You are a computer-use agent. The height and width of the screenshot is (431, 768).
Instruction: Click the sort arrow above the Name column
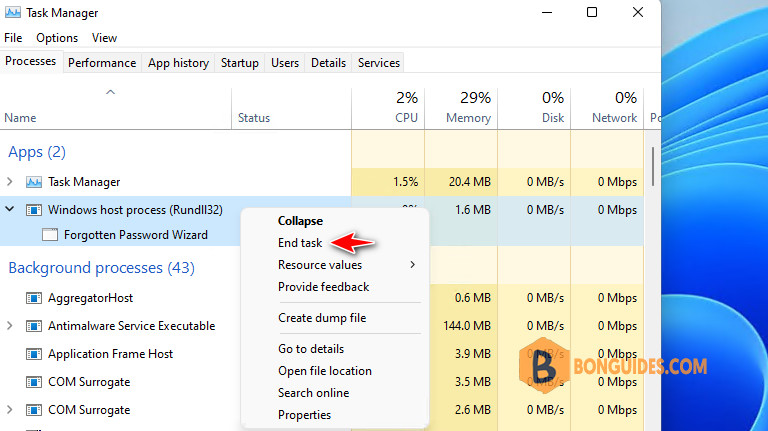[111, 92]
